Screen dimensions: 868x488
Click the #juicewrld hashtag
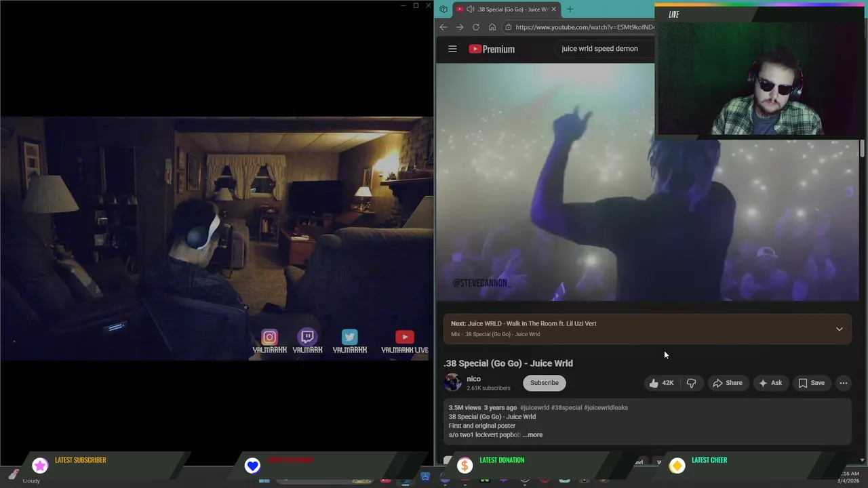point(534,407)
